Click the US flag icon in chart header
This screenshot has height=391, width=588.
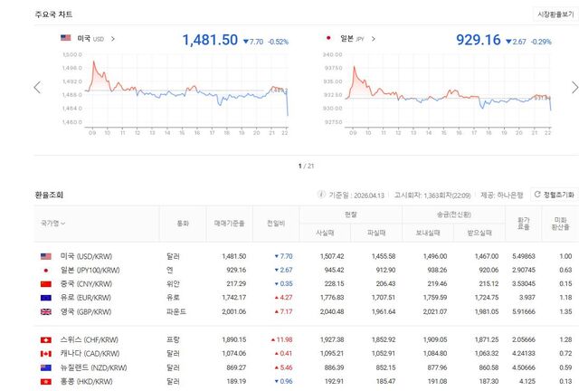[x=65, y=39]
